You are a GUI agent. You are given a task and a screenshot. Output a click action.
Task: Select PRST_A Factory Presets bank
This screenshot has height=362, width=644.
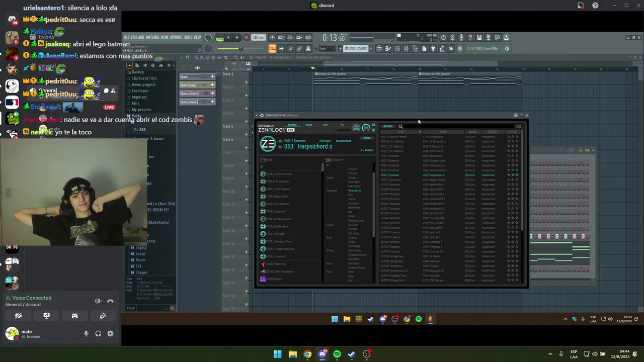(279, 174)
